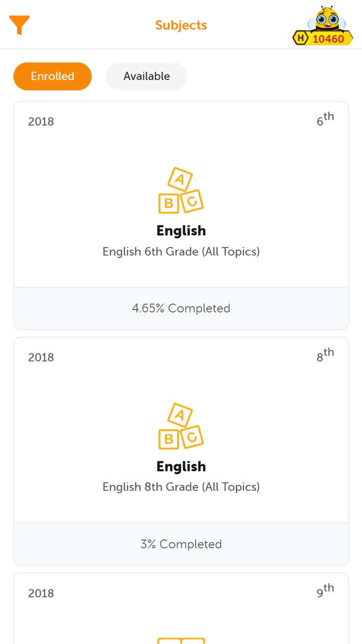Select the Enrolled filter pill
362x644 pixels.
coord(52,76)
